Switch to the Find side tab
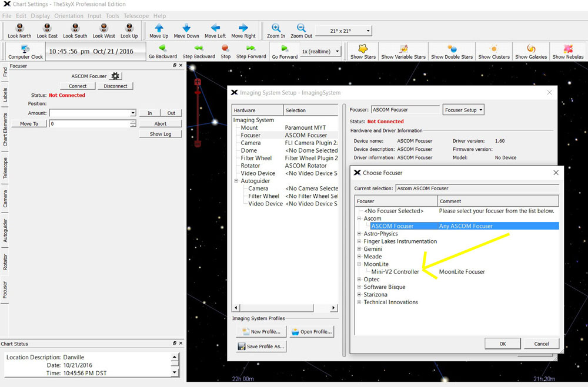 (5, 72)
